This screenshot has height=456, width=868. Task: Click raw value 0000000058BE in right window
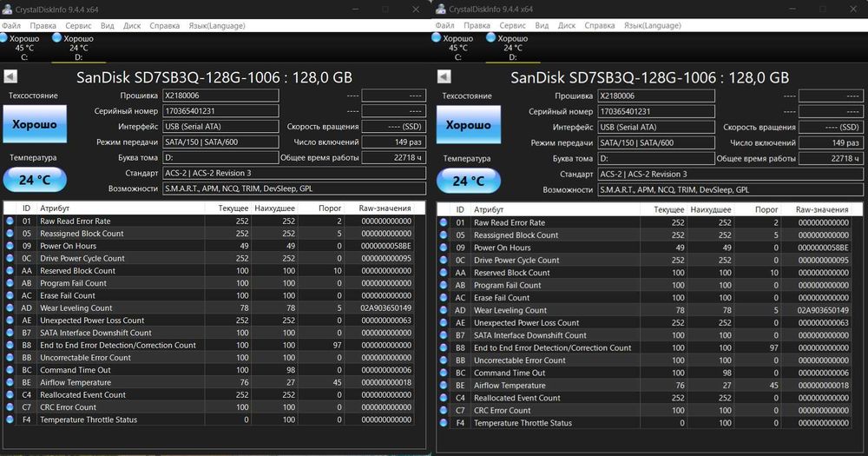point(823,248)
